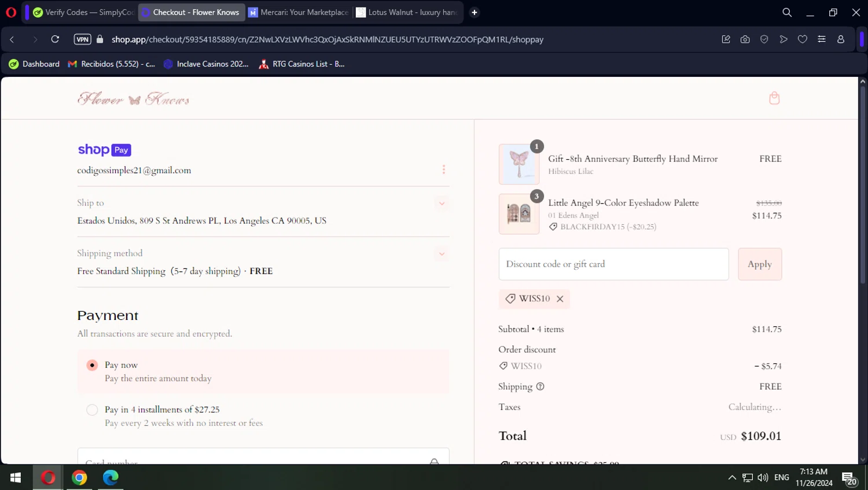Switch to Verify Codes SimplyCodes tab
This screenshot has width=868, height=490.
(x=83, y=12)
